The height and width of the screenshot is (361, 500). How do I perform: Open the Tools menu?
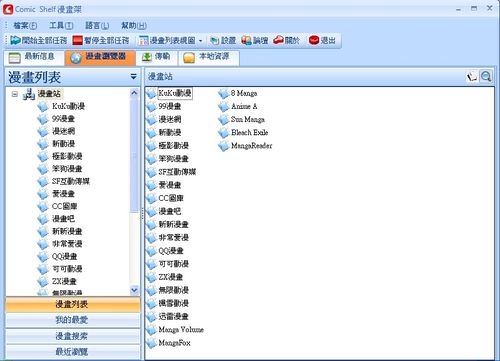click(x=61, y=25)
